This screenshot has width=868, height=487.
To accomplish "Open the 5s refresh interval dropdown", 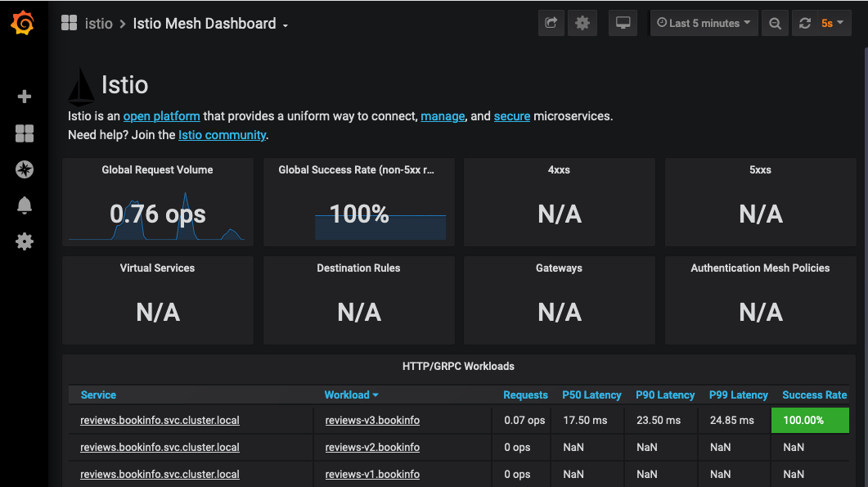I will click(834, 23).
